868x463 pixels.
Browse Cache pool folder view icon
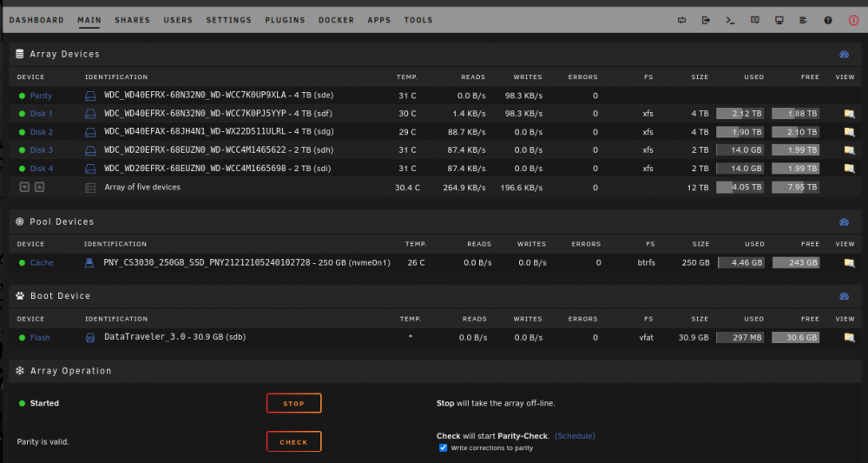pos(849,262)
